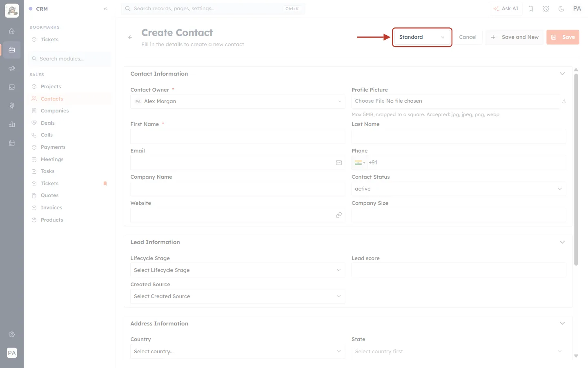Click the bookmark icon in top bar
Viewport: 588px width, 368px height.
coord(531,9)
